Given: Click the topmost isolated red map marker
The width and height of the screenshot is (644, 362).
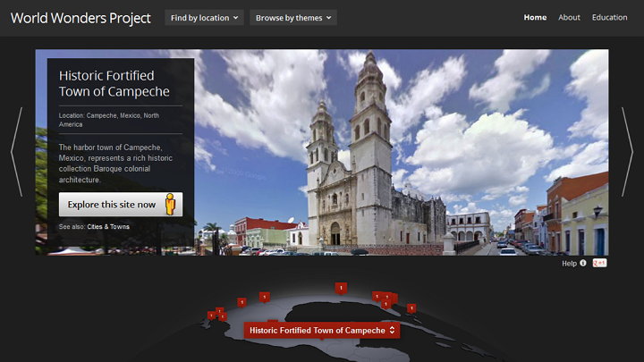Looking at the screenshot, I should 341,288.
